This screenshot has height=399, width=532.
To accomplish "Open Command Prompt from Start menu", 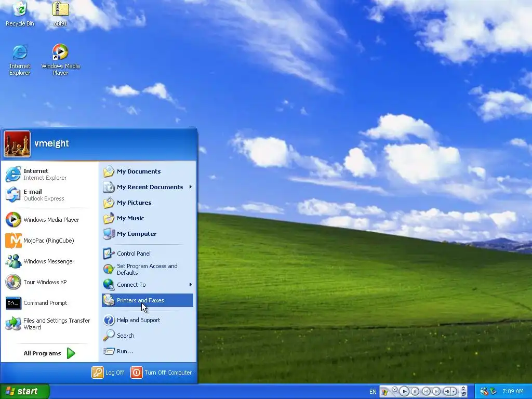I will 49,303.
